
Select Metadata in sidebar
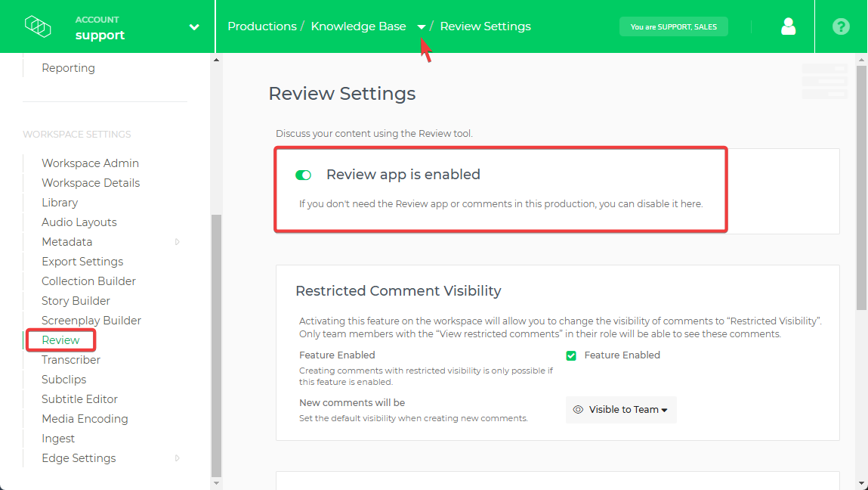tap(67, 242)
